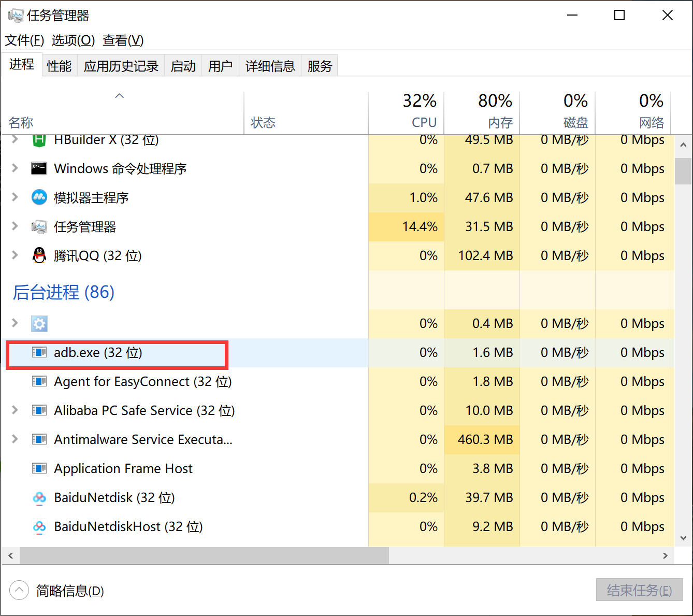Select the BaiduNetdisk (32 位) process name
Viewport: 693px width, 616px height.
click(x=114, y=498)
